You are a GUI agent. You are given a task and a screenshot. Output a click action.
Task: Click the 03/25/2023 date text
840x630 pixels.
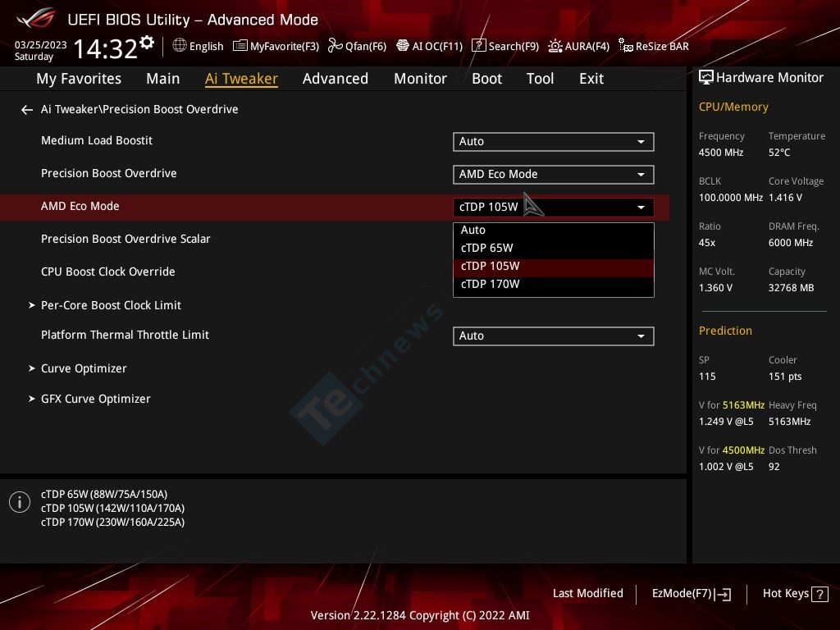[x=41, y=45]
